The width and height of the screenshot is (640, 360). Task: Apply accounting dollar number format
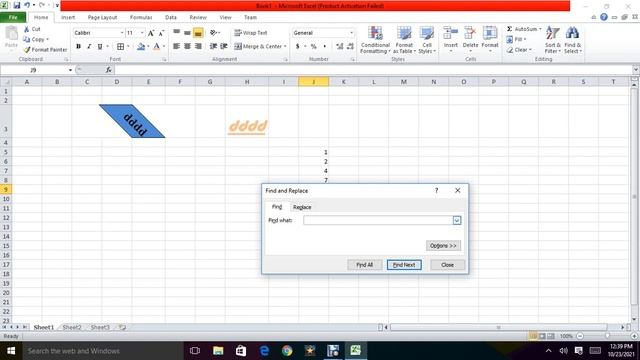(298, 47)
